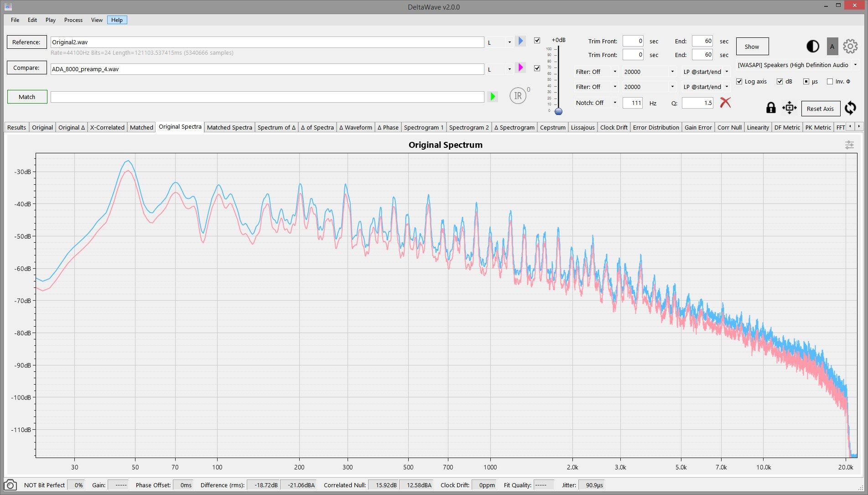Click the Q value 1.5 field
Screen dimensions: 868x495
pyautogui.click(x=697, y=103)
